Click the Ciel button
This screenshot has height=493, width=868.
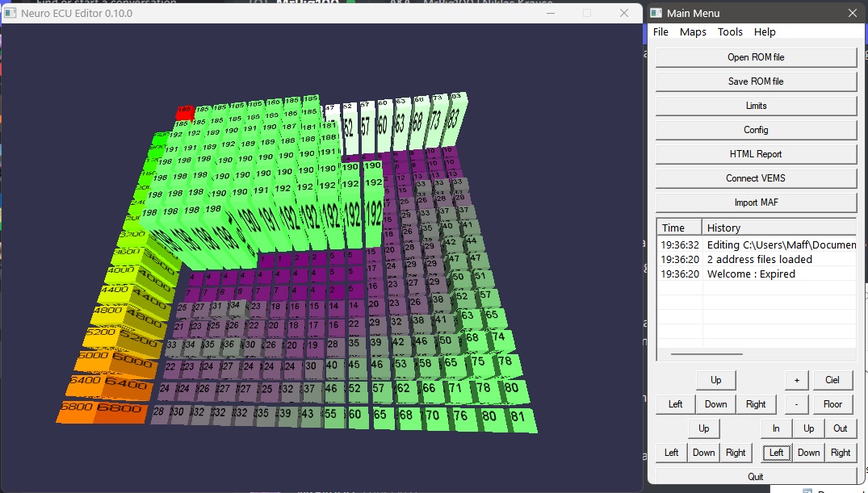[832, 380]
